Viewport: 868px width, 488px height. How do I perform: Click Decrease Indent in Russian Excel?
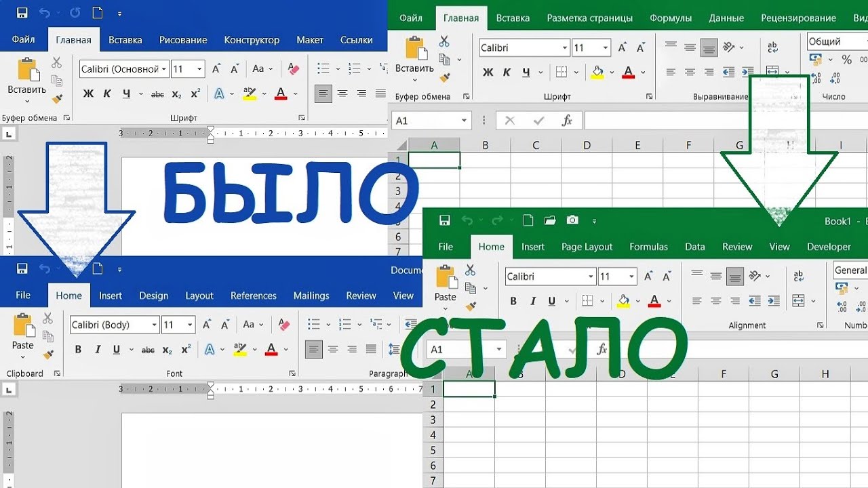tap(729, 72)
